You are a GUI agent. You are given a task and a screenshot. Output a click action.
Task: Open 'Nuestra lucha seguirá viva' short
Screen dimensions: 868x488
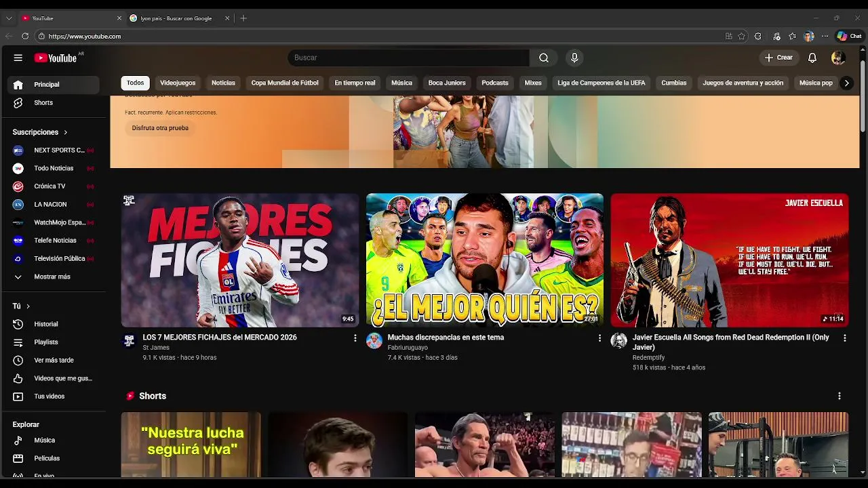tap(191, 445)
